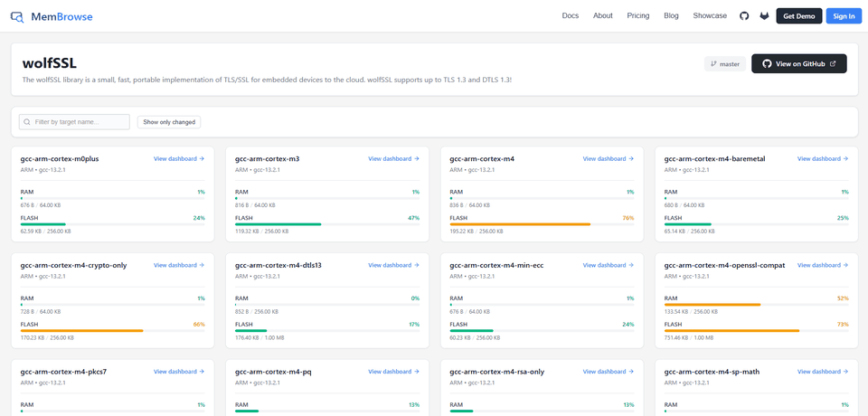Focus the Filter by target name field
Screen dimensions: 868x416
pos(74,122)
